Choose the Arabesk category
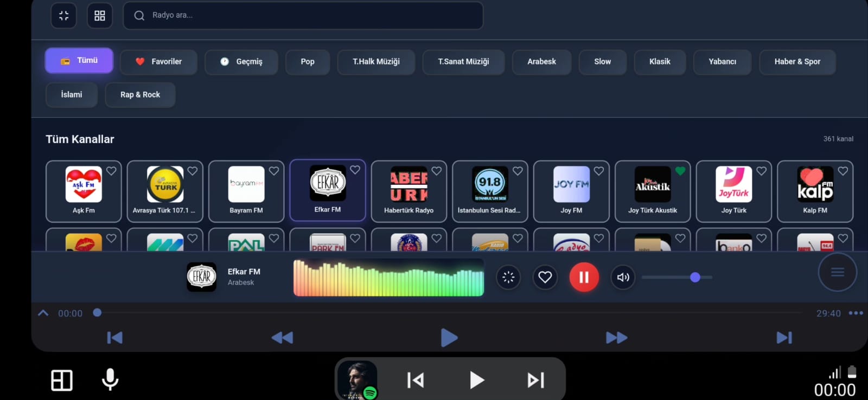Image resolution: width=868 pixels, height=400 pixels. click(541, 62)
